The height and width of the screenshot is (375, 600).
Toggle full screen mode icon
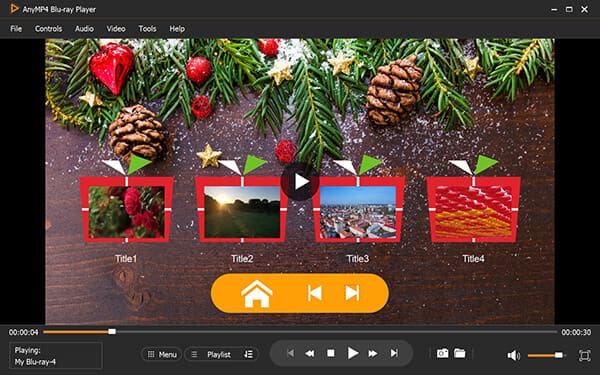tap(584, 355)
